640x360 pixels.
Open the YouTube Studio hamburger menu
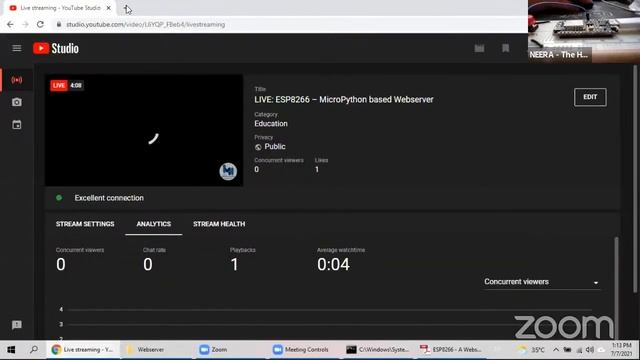pos(17,48)
